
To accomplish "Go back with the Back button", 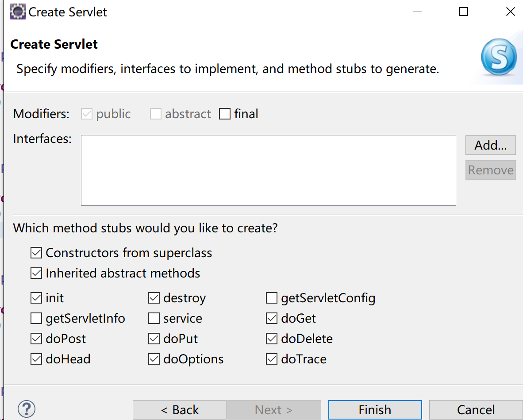I will (x=180, y=410).
